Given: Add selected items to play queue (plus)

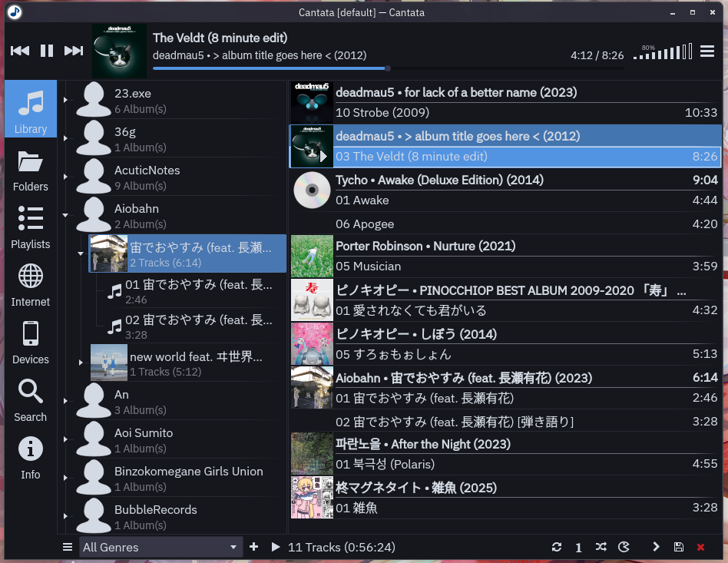Looking at the screenshot, I should pyautogui.click(x=254, y=547).
